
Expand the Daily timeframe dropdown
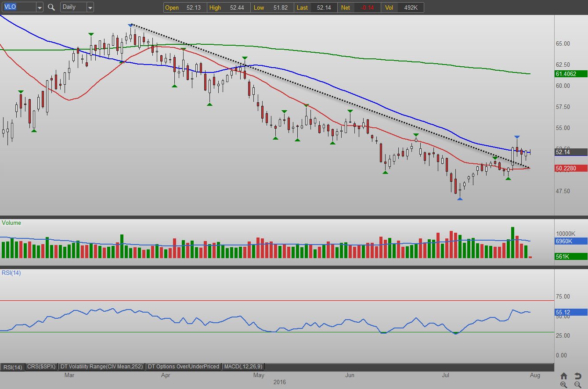coord(90,7)
